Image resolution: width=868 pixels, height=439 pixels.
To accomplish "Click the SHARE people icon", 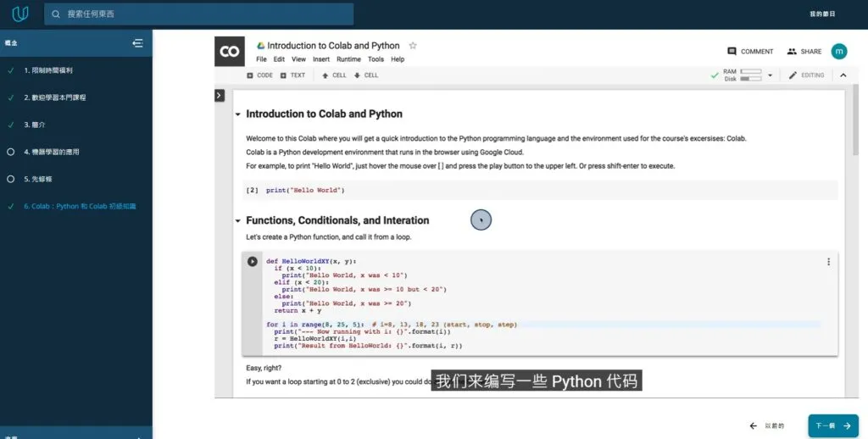I will coord(792,52).
